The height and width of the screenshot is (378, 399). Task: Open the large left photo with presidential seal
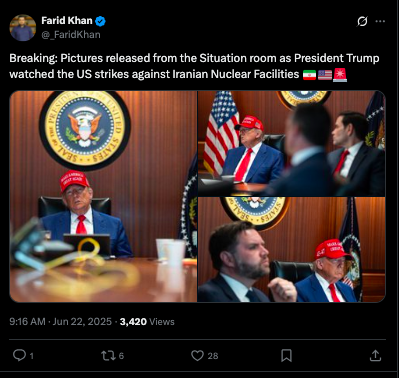(103, 196)
